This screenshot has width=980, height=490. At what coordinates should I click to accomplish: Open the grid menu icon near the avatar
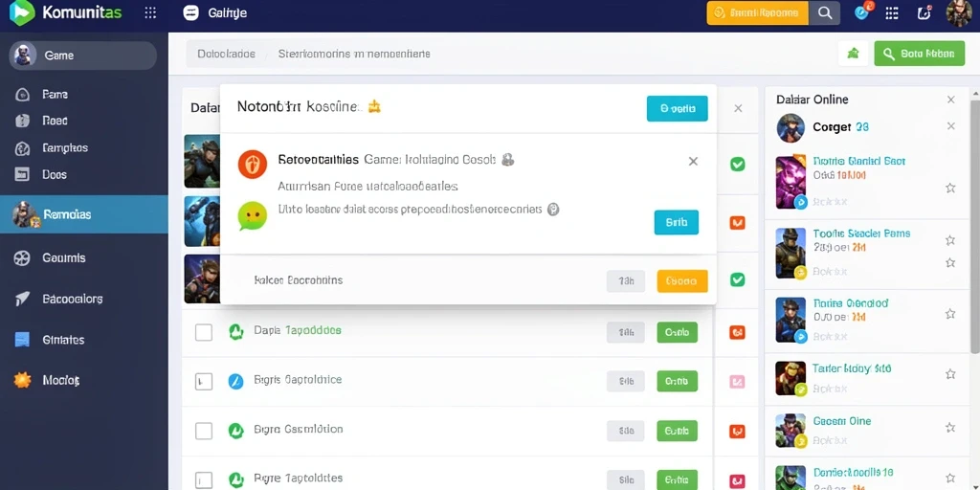pos(892,13)
